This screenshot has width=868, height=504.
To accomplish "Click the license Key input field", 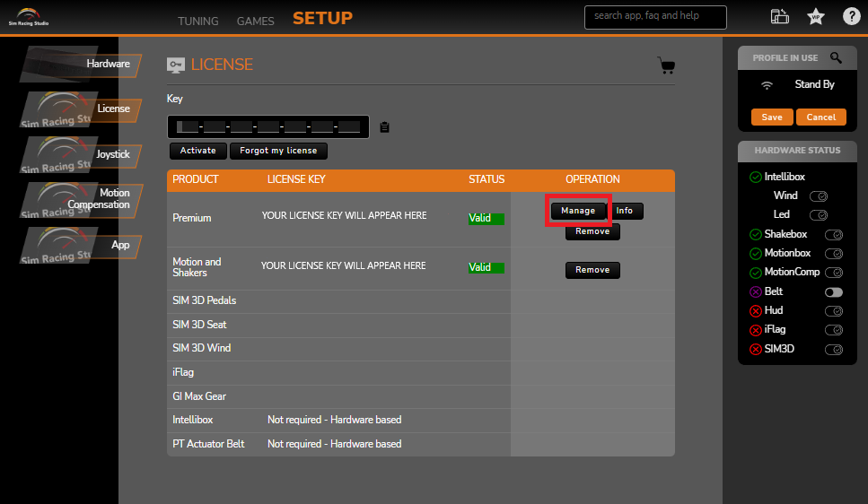I will coord(267,127).
